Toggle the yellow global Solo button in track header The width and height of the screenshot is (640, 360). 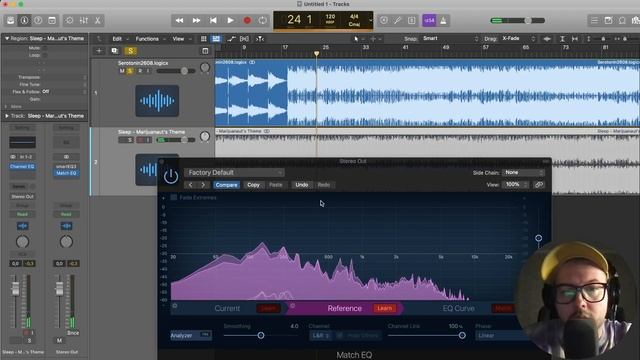click(130, 51)
